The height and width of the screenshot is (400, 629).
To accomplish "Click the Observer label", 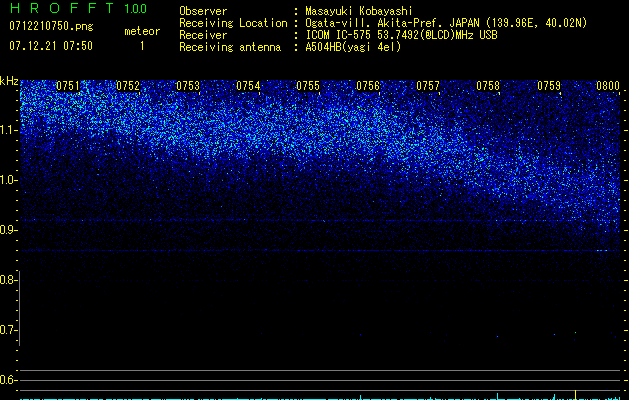I will click(203, 11).
